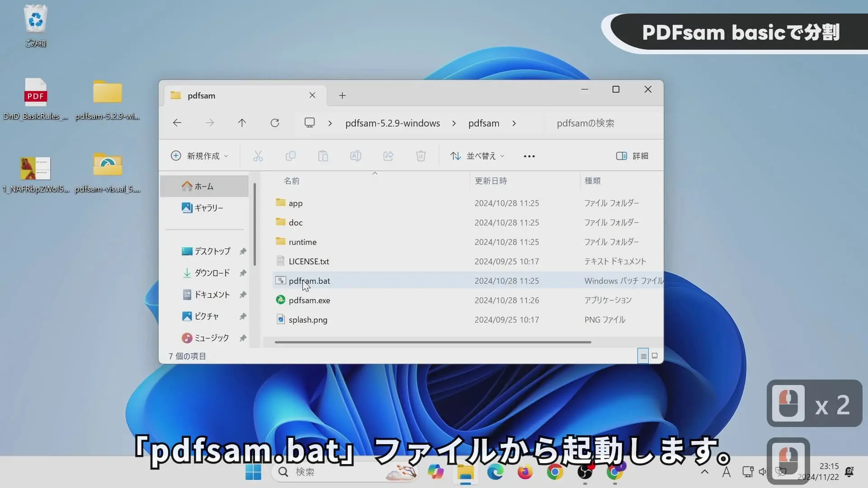The image size is (868, 488).
Task: Launch Firefox from the taskbar
Action: click(525, 473)
